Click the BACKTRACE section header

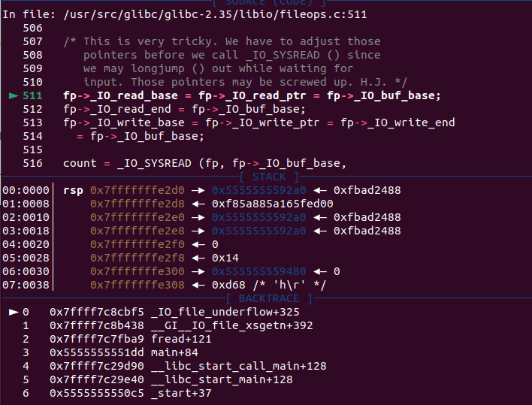(x=270, y=298)
